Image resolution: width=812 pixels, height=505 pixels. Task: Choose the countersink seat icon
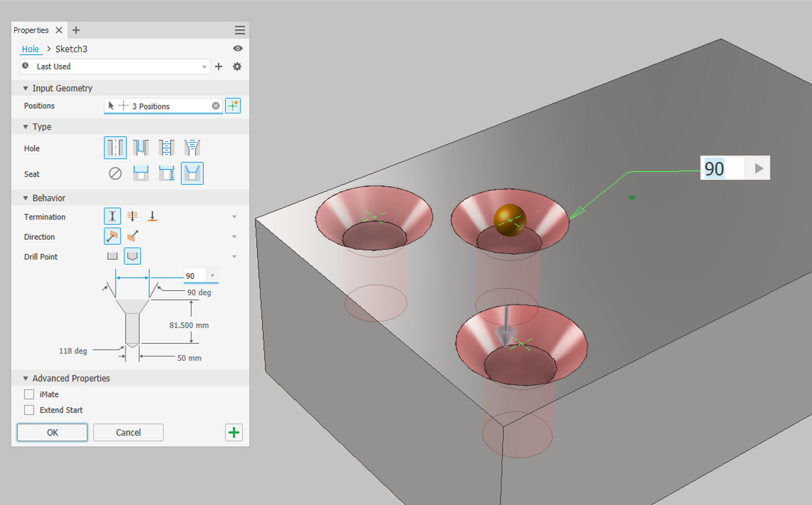coord(192,174)
